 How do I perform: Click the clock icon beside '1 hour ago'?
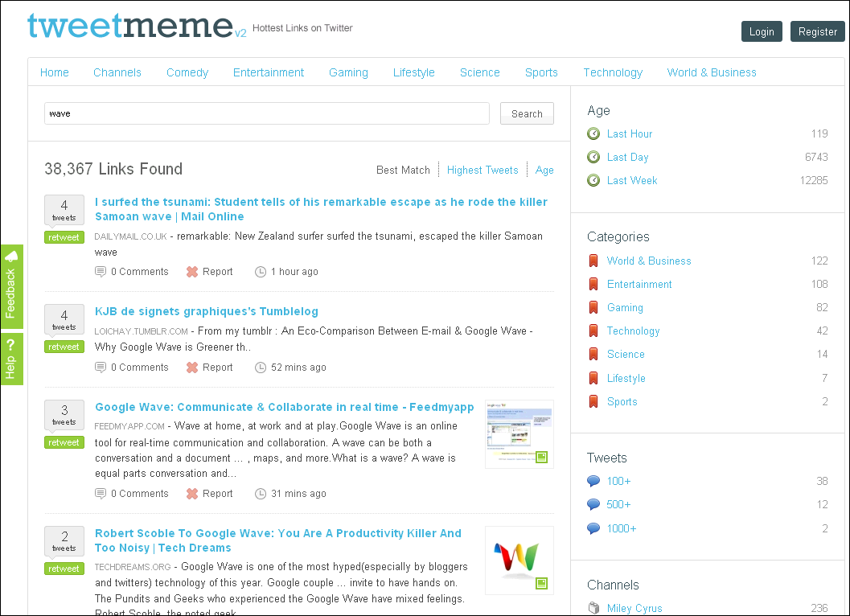261,272
